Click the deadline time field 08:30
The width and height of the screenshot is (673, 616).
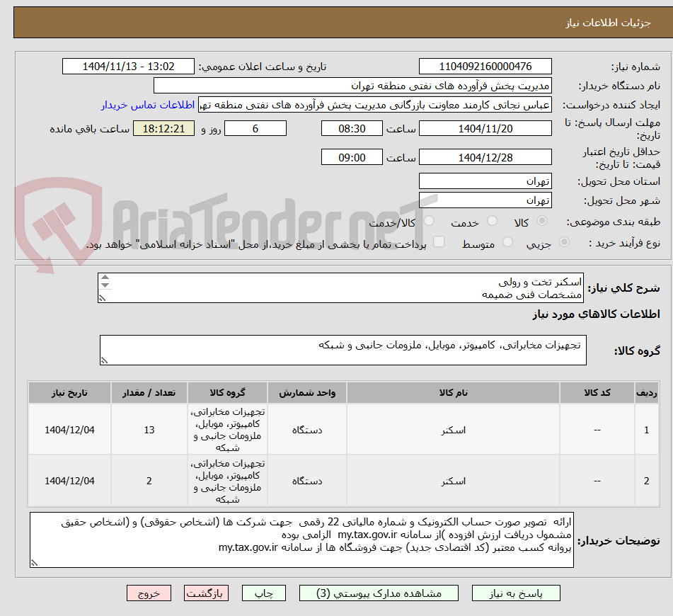pyautogui.click(x=352, y=128)
